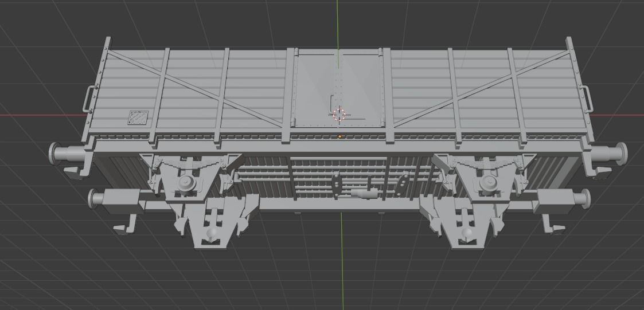Click the right grab handle on wagon end
Viewport: 644px width, 310px height.
pos(587,99)
